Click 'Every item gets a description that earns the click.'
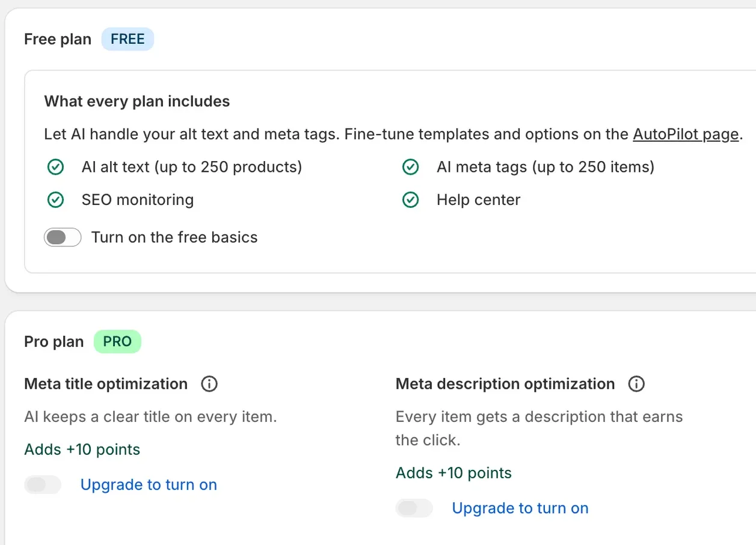Screen dimensions: 756x545 pyautogui.click(x=539, y=428)
